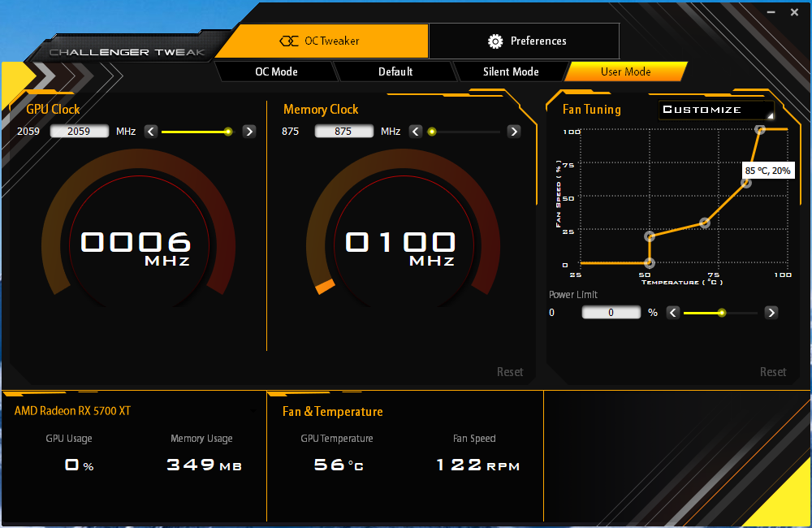Select Silent Mode profile

(511, 71)
